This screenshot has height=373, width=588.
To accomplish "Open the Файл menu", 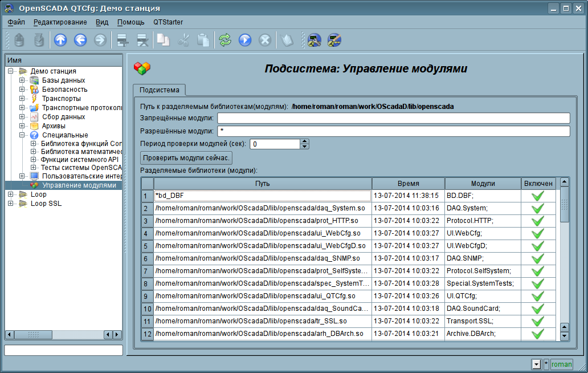I will (16, 22).
